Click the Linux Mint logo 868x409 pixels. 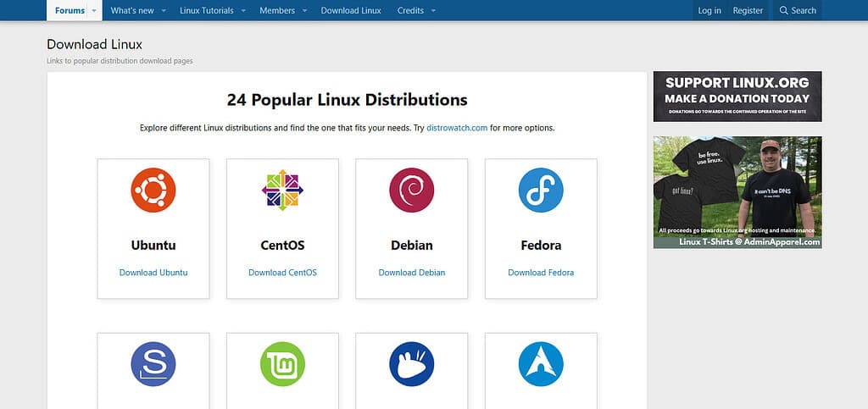(x=282, y=364)
